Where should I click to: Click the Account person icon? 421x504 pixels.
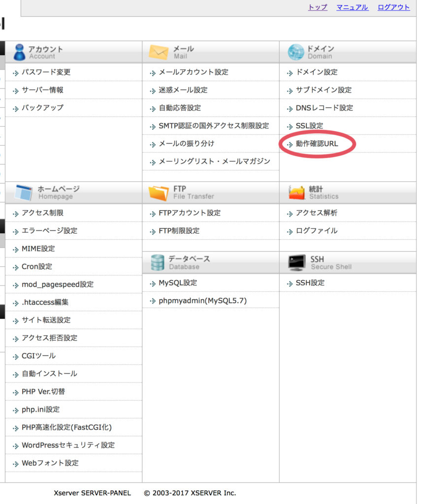20,52
